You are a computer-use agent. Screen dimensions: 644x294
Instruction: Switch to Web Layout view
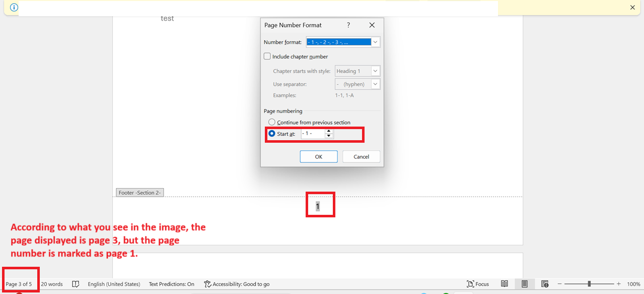click(544, 283)
